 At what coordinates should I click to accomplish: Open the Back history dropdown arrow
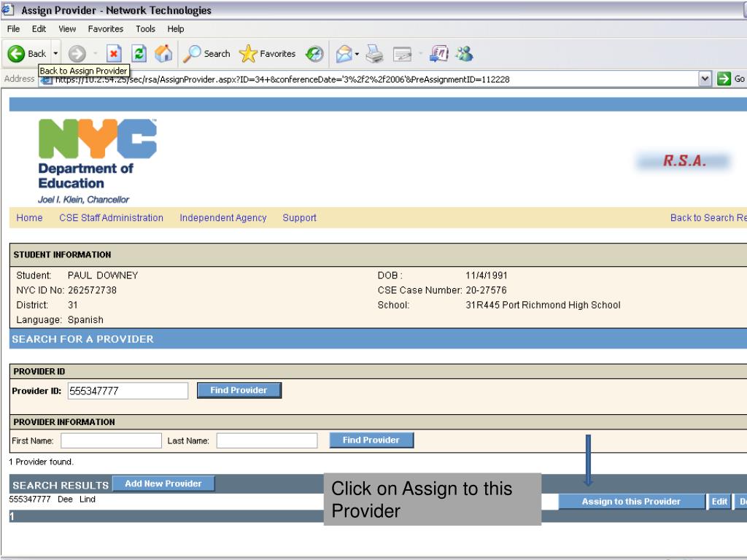[55, 54]
